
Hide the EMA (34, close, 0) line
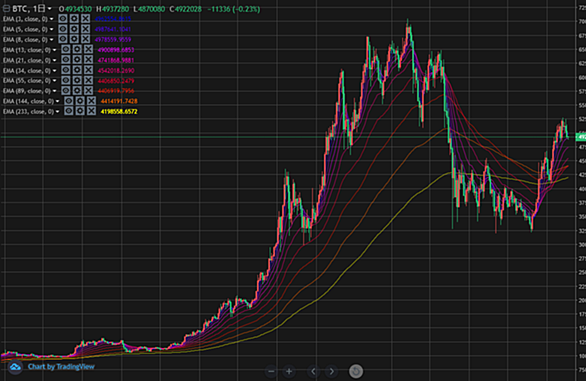tap(65, 70)
